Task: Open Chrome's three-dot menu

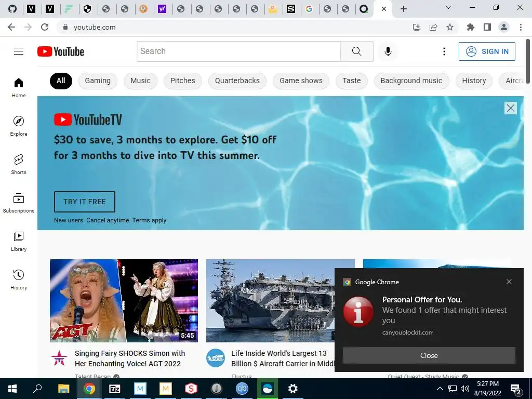Action: [521, 27]
